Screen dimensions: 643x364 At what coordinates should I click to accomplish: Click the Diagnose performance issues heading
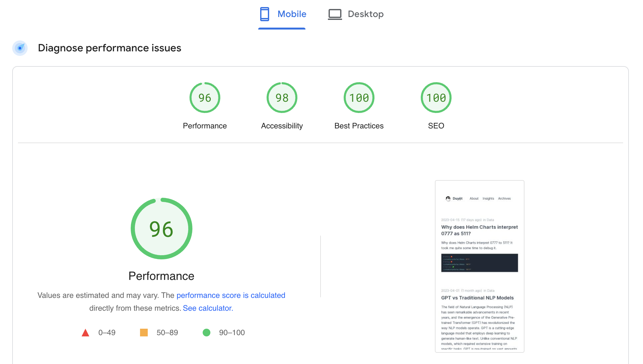coord(110,48)
